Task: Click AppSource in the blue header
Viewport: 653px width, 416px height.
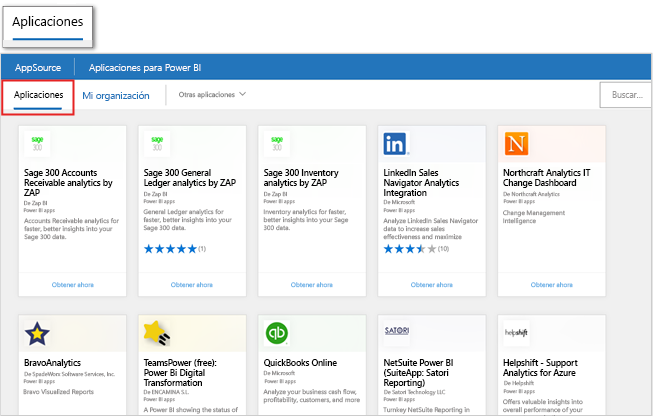Action: click(38, 67)
